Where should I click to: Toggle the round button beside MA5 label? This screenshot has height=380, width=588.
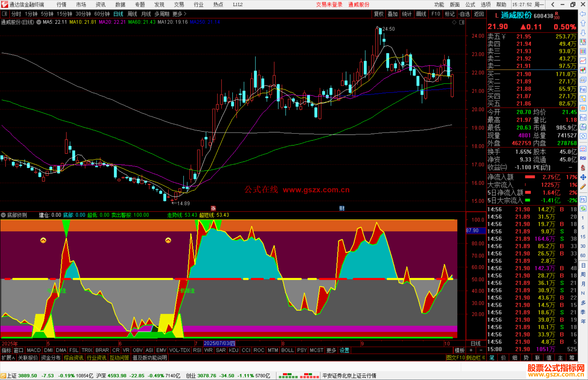pos(39,22)
